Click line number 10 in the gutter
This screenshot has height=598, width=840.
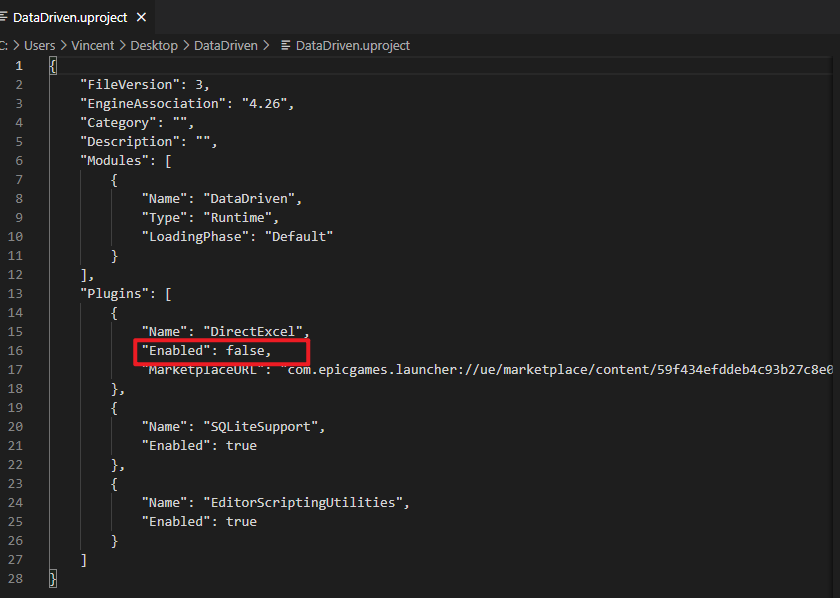point(16,236)
